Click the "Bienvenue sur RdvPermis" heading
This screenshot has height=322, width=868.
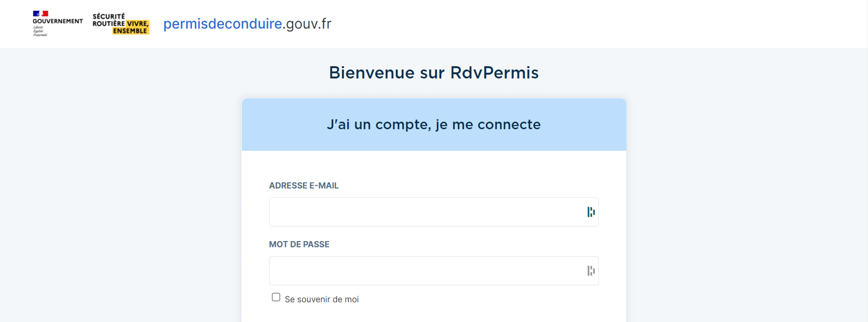pyautogui.click(x=434, y=73)
